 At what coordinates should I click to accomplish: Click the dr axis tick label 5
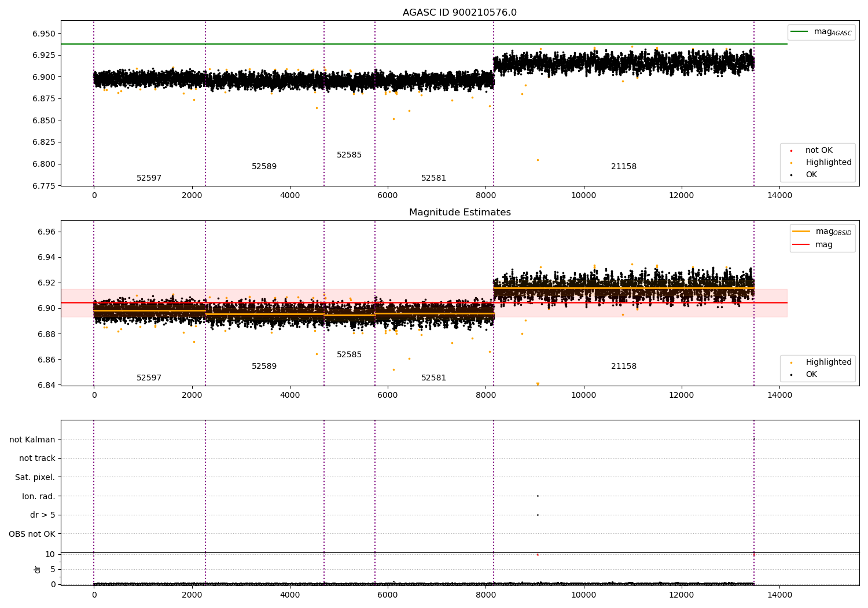[53, 569]
